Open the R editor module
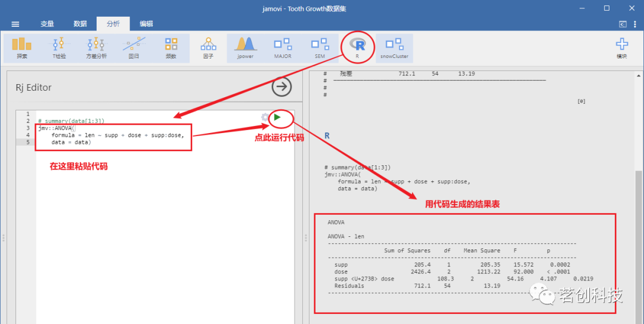644x324 pixels. click(x=357, y=47)
